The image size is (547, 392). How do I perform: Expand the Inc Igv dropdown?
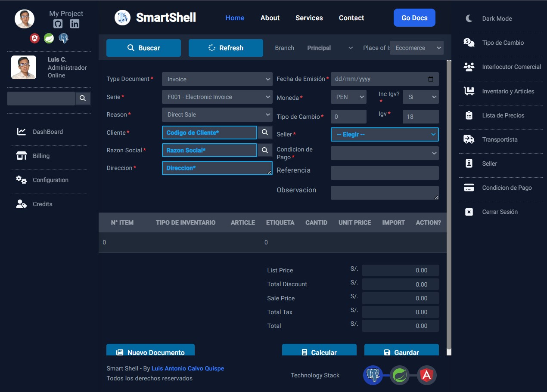click(420, 97)
